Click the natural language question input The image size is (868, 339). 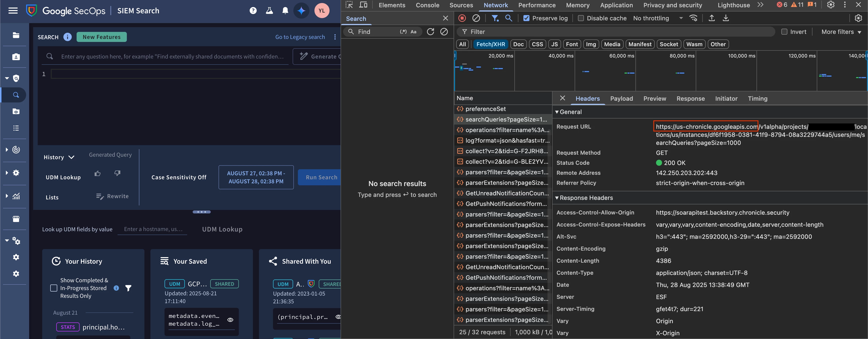coord(172,56)
